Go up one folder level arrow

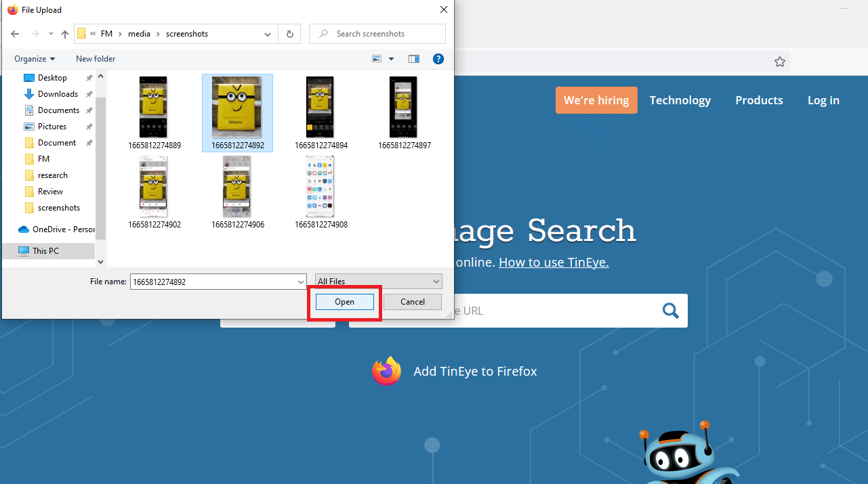[65, 34]
